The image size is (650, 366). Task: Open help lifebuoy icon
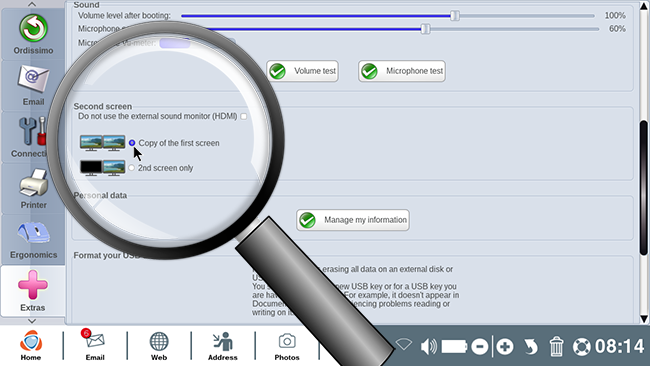click(582, 347)
